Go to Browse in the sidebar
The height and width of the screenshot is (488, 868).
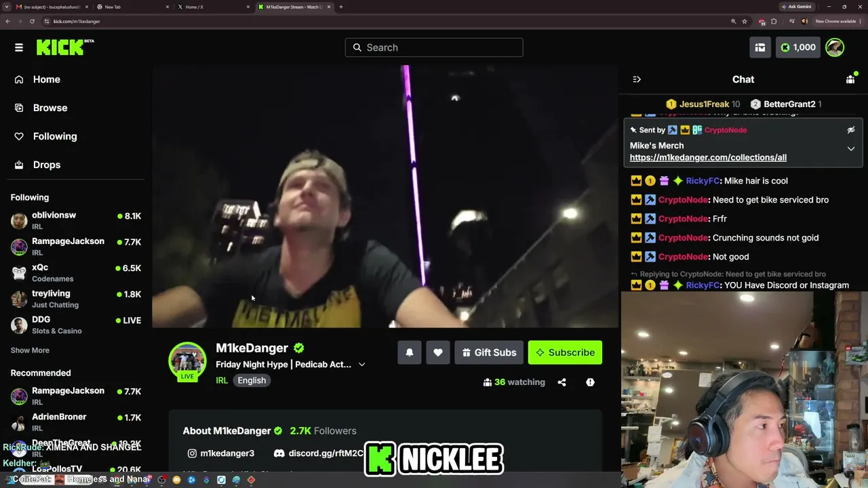coord(50,108)
